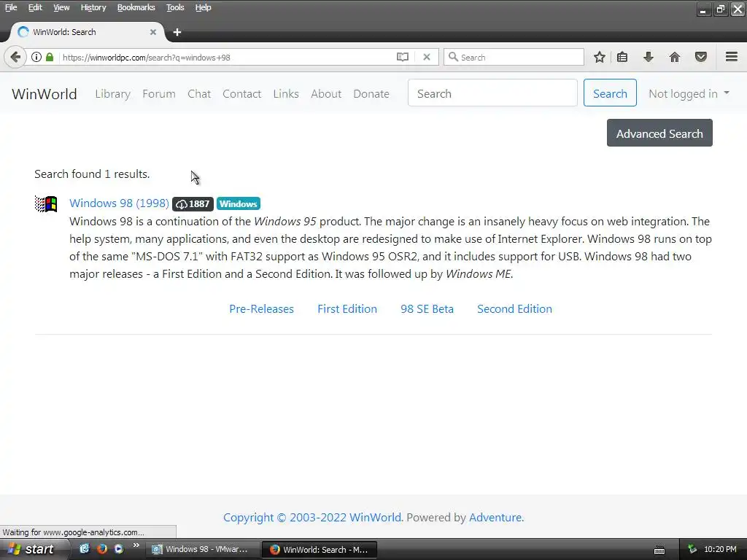The width and height of the screenshot is (747, 560).
Task: Open the View menu
Action: (61, 7)
